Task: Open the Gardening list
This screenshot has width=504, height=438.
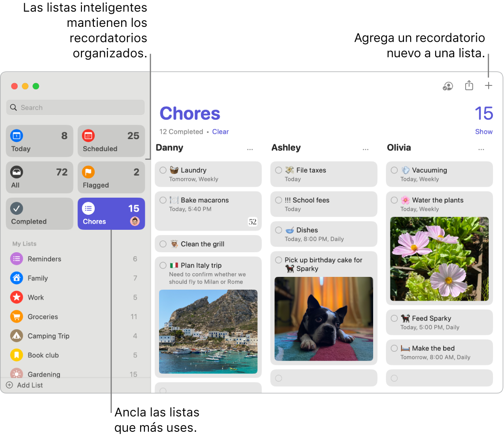Action: [43, 374]
